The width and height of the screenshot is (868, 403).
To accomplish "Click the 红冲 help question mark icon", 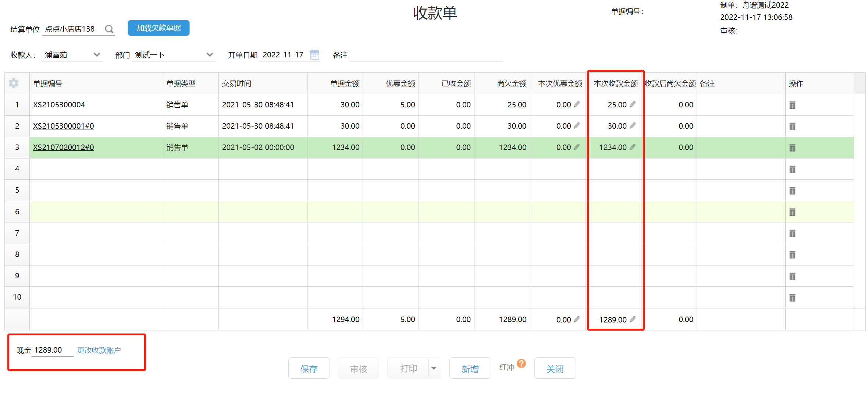I will 522,364.
